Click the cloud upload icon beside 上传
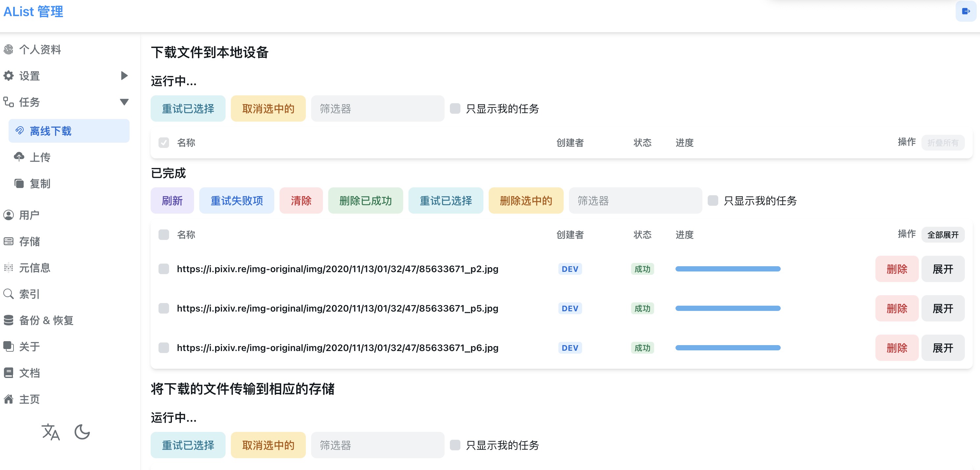This screenshot has width=980, height=470. click(19, 157)
